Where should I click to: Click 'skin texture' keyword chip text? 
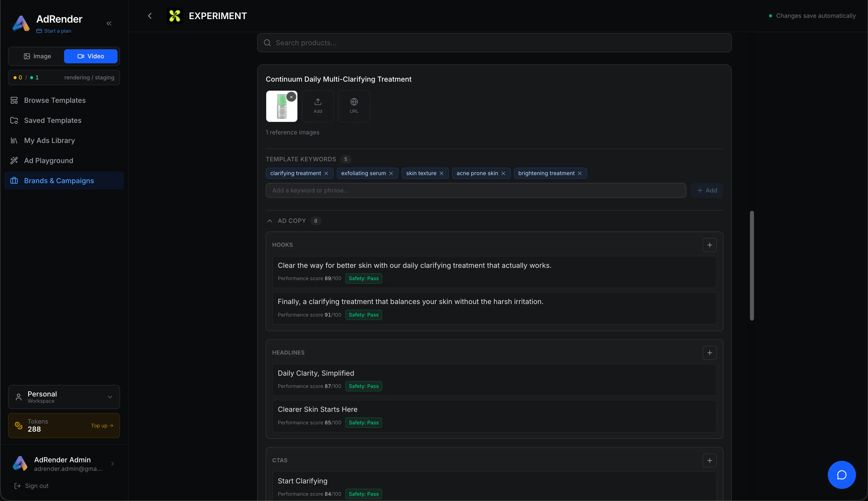(x=421, y=173)
